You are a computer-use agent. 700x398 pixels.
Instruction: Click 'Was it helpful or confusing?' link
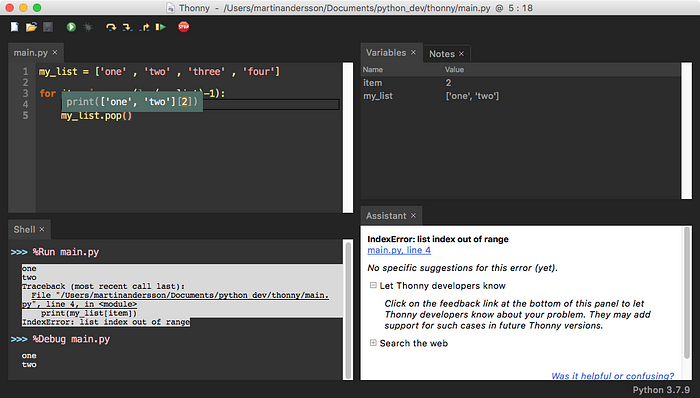pyautogui.click(x=612, y=376)
